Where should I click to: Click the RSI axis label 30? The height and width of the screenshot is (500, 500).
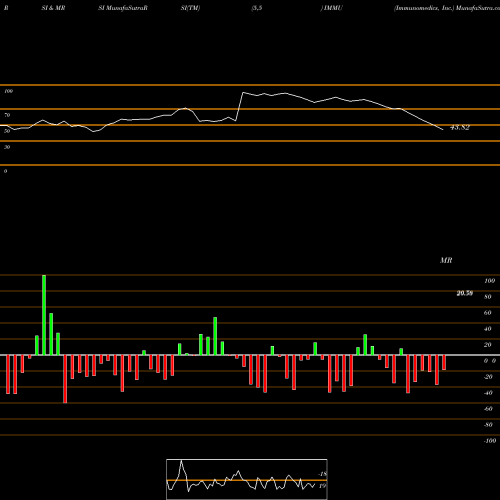pos(7,147)
